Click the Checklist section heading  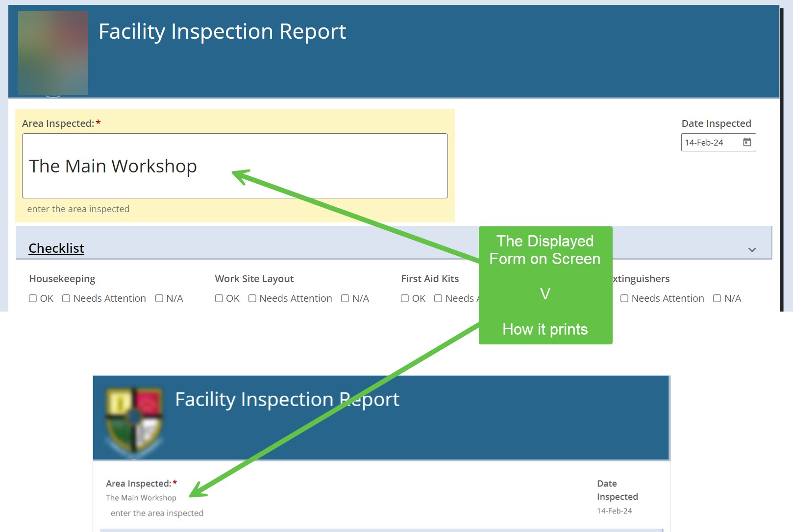pyautogui.click(x=56, y=248)
